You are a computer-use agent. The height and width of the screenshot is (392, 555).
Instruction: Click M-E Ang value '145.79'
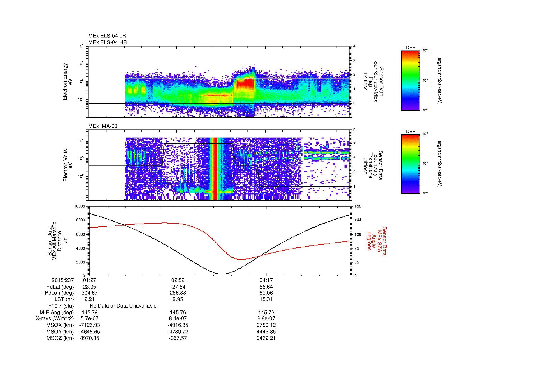click(x=89, y=313)
